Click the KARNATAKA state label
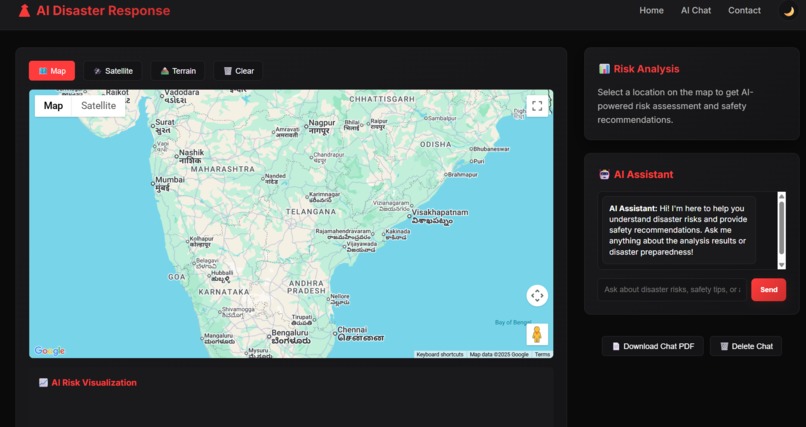806x427 pixels. (224, 292)
